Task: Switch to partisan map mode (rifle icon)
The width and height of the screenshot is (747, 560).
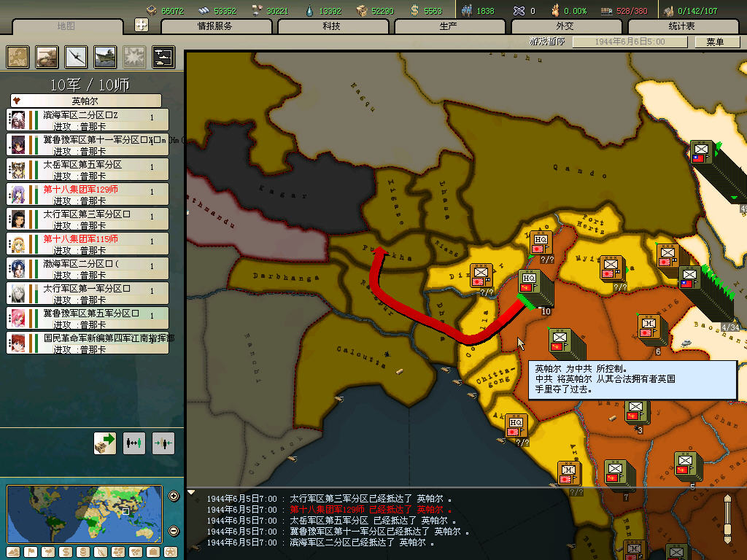Action: [101, 553]
